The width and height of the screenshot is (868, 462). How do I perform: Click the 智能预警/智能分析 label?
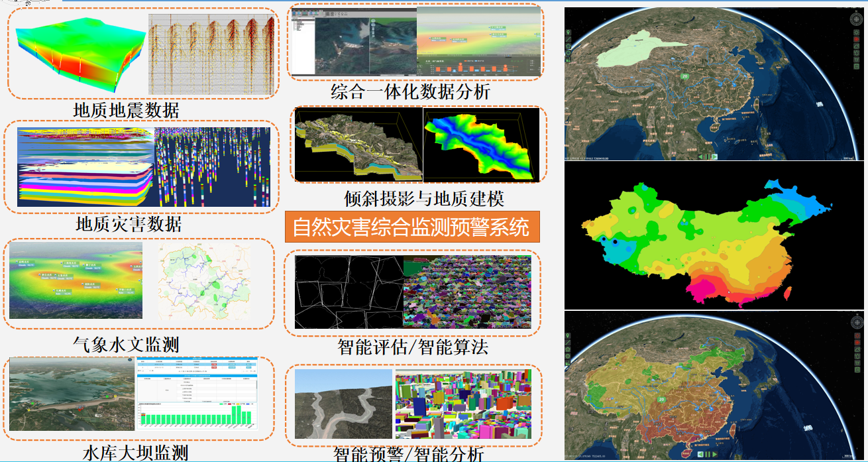pyautogui.click(x=408, y=454)
